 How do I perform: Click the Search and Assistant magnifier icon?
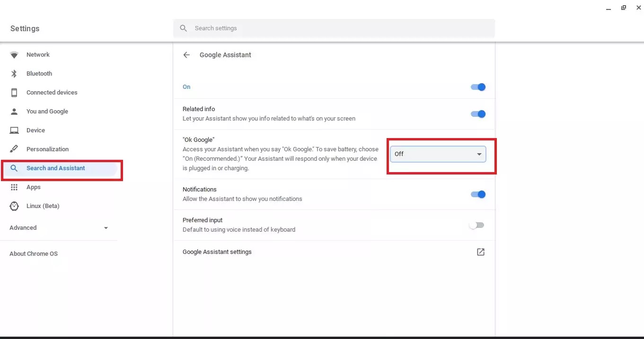(x=14, y=168)
